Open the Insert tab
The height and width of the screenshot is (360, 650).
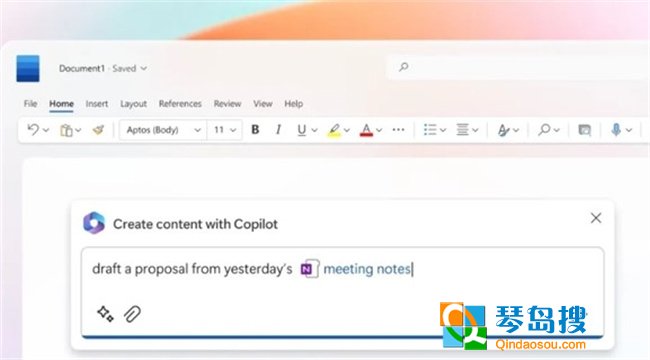pyautogui.click(x=97, y=104)
